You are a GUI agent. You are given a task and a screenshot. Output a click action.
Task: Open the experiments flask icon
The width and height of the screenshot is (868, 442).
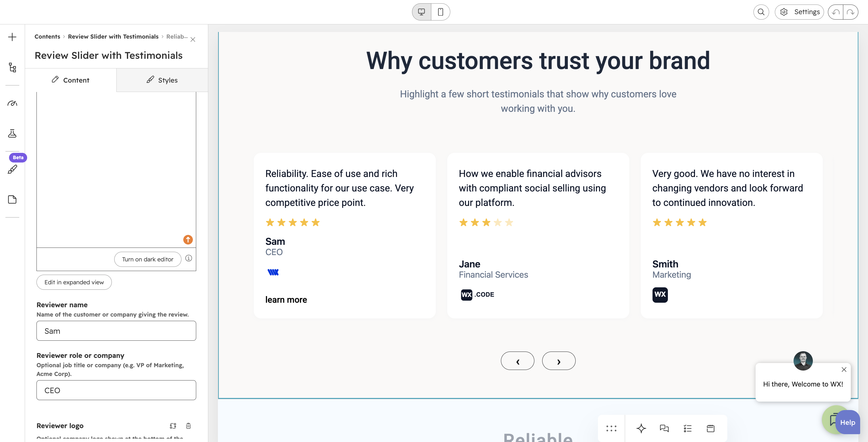point(12,134)
